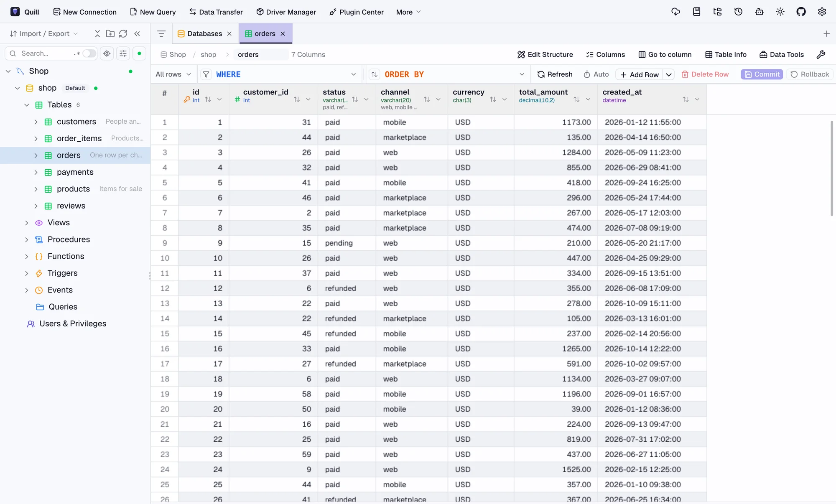Open the All rows dropdown
Viewport: 836px width, 504px height.
[173, 74]
